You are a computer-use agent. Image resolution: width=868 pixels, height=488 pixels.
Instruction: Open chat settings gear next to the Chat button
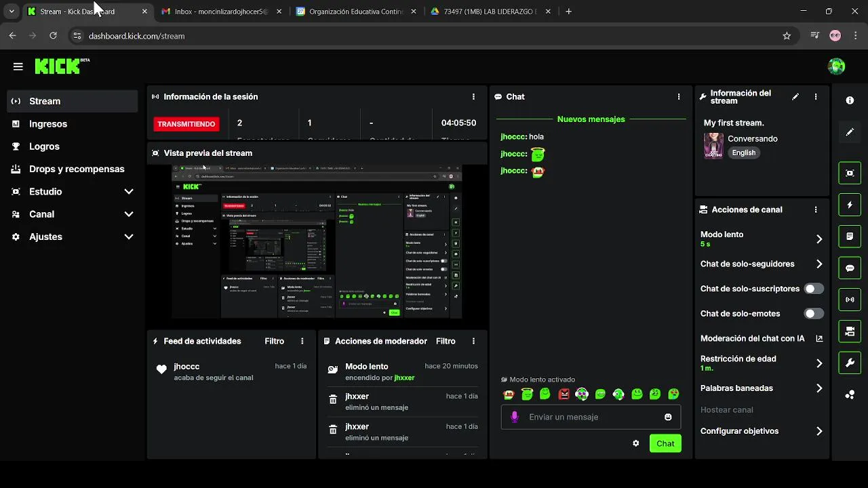pyautogui.click(x=636, y=443)
